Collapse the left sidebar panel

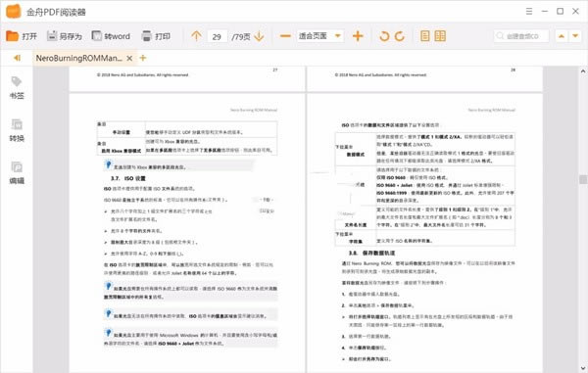pyautogui.click(x=17, y=58)
